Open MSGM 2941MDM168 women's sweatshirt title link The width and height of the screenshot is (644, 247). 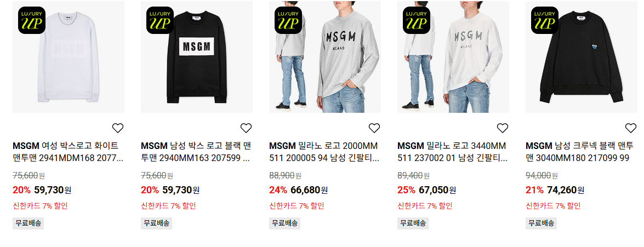68,152
